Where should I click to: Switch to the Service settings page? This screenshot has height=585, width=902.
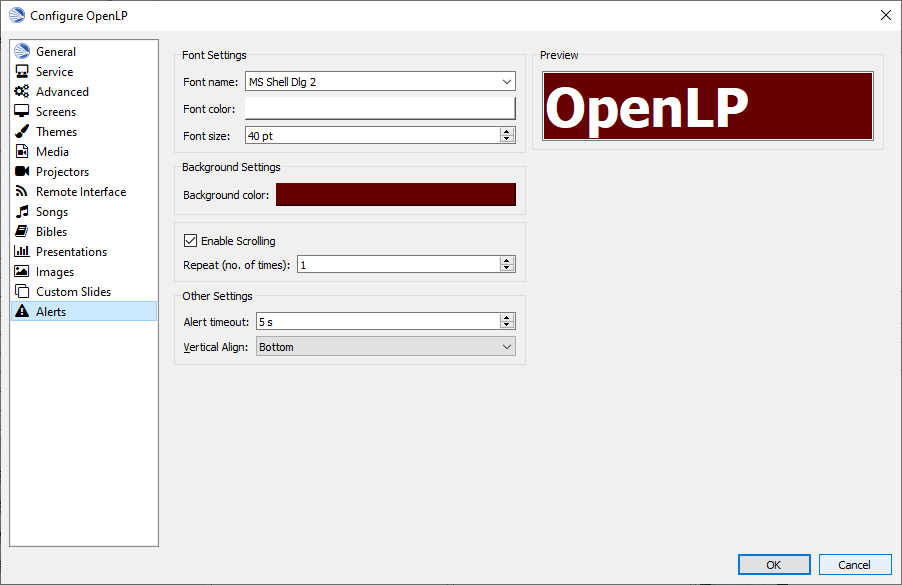[83, 71]
